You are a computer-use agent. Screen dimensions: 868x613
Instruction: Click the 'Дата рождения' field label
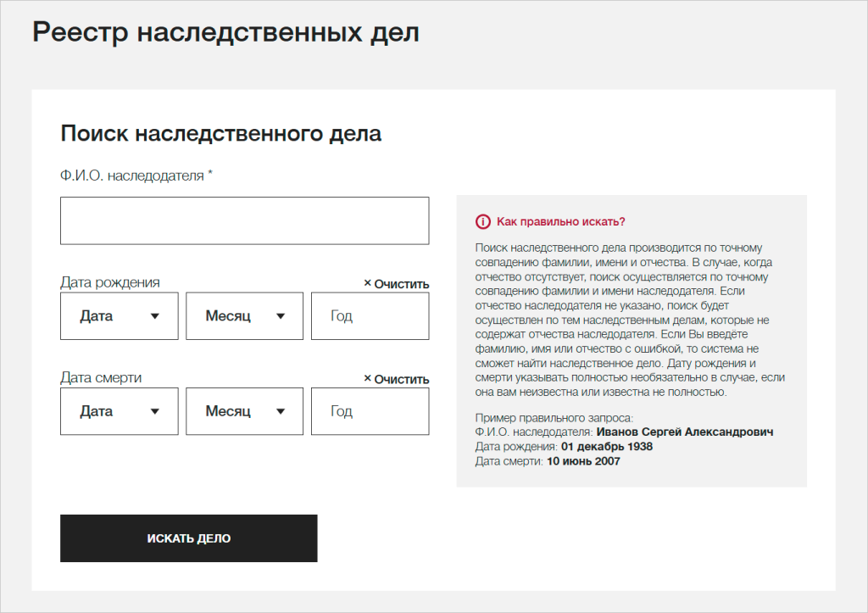click(110, 282)
